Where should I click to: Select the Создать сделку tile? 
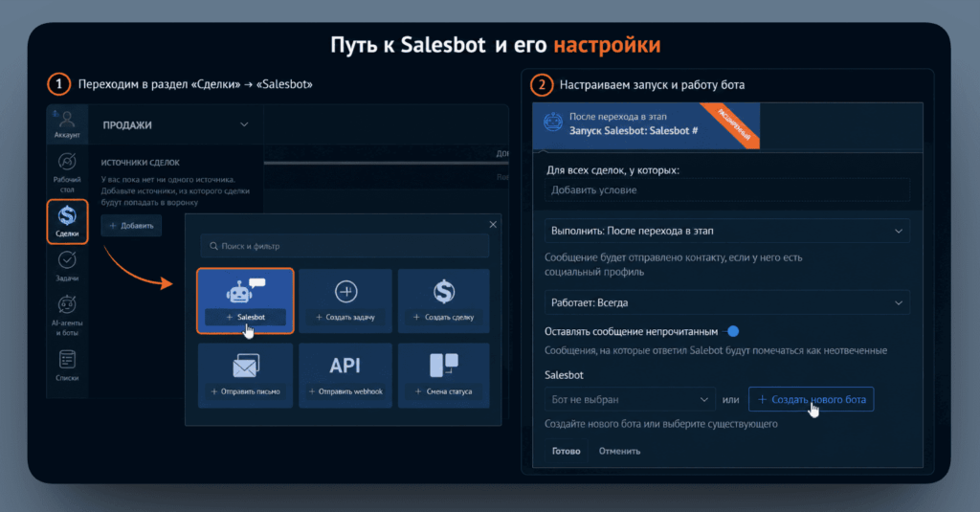coord(444,301)
